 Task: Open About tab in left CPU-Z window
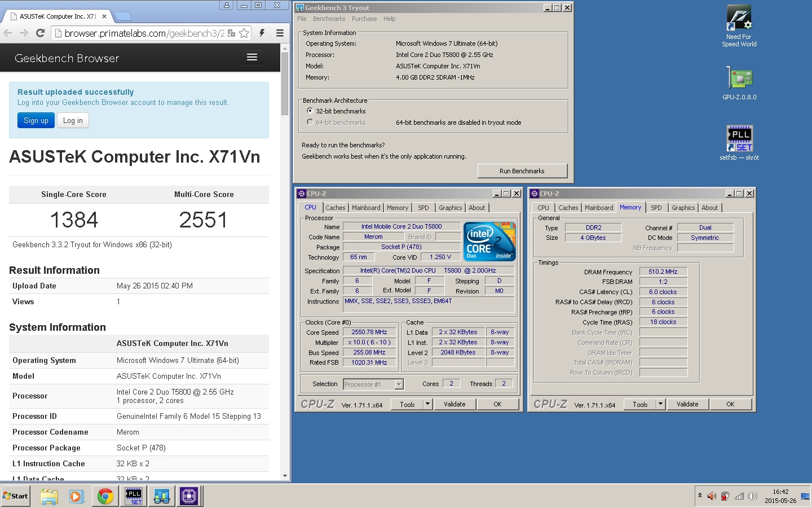[477, 208]
